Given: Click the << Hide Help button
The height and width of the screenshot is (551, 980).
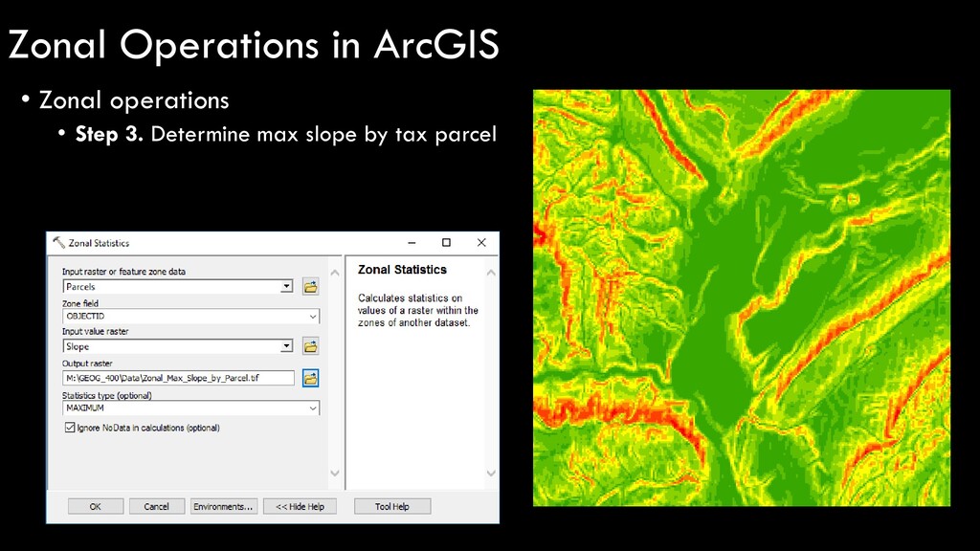Looking at the screenshot, I should (x=300, y=507).
